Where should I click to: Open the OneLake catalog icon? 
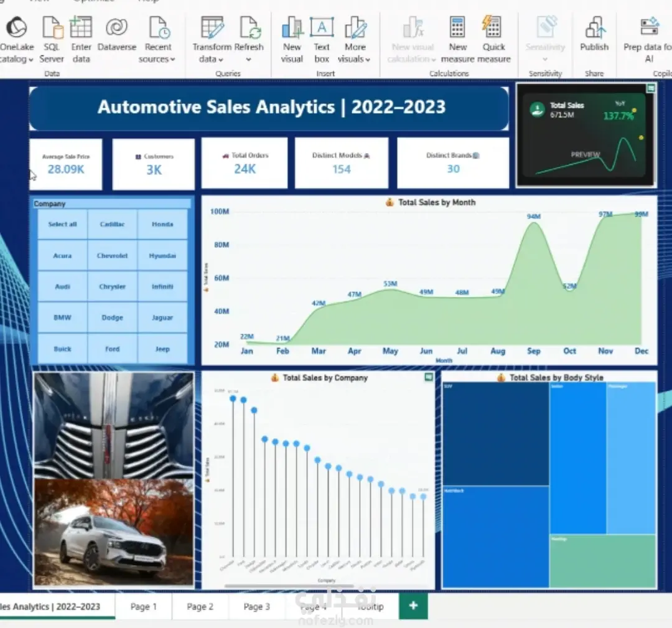[x=17, y=27]
